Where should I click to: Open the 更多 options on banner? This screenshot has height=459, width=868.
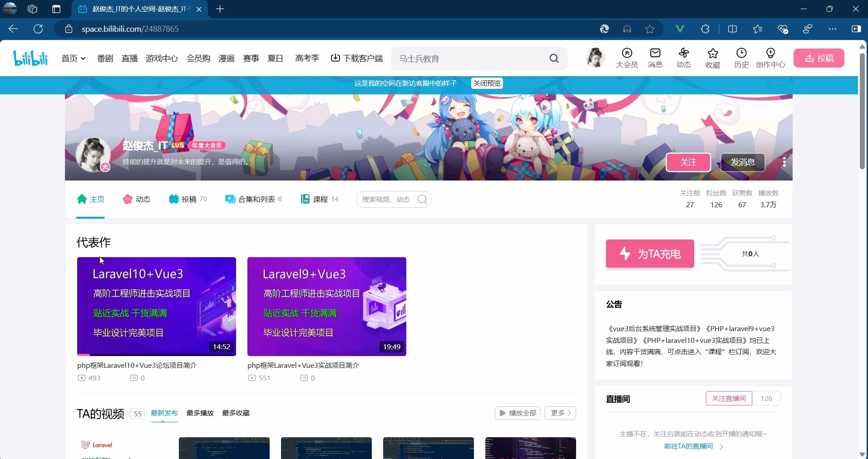(x=785, y=162)
